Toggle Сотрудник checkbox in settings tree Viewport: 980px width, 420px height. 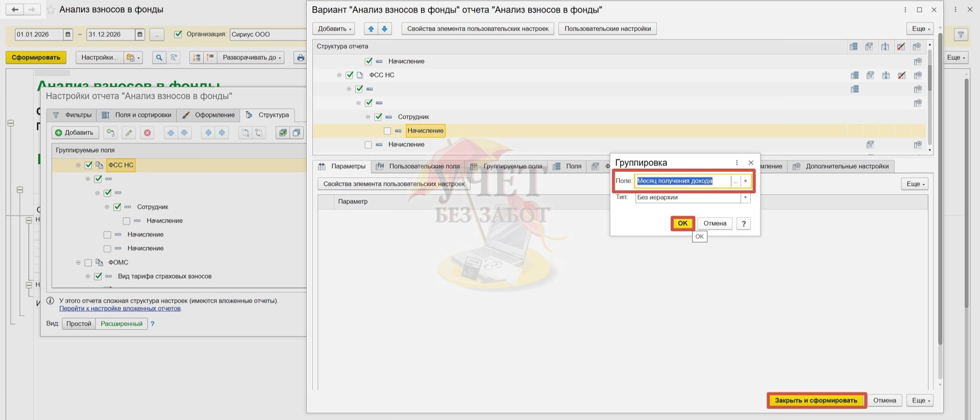tap(117, 207)
